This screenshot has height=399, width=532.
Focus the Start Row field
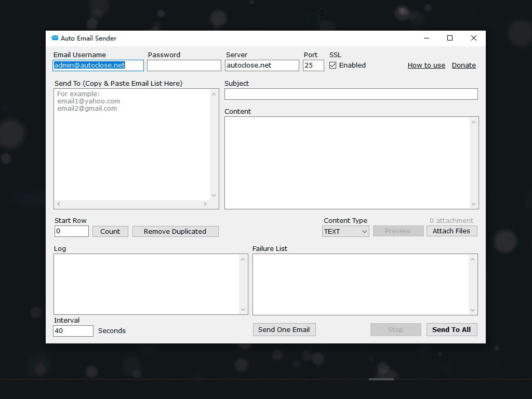pos(72,231)
